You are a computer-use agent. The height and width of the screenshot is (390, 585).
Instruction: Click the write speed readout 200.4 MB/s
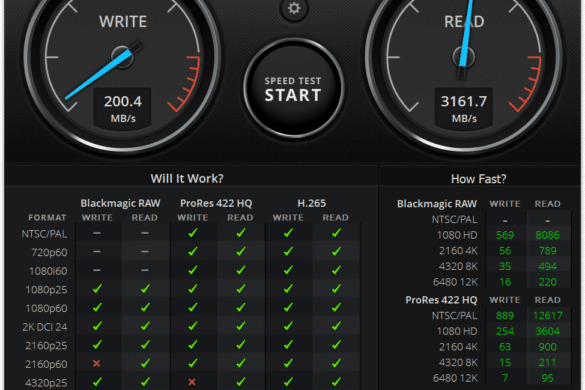[122, 108]
